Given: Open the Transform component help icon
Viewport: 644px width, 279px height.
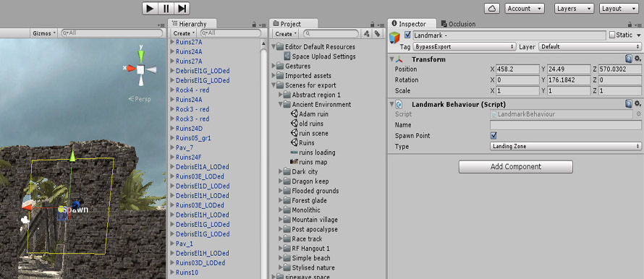Looking at the screenshot, I should (x=629, y=59).
